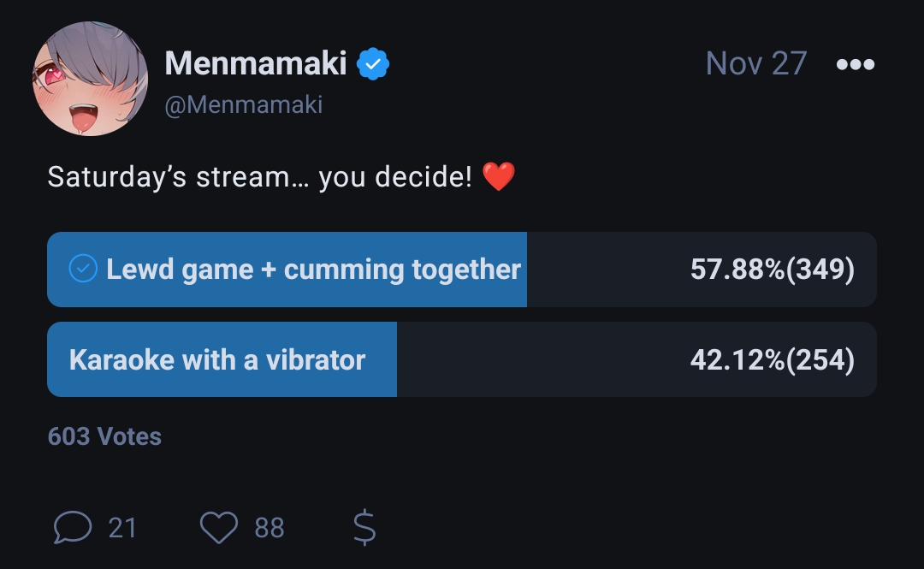Screen dimensions: 924x569
Task: Click the 42.12%(254) result text
Action: (772, 359)
